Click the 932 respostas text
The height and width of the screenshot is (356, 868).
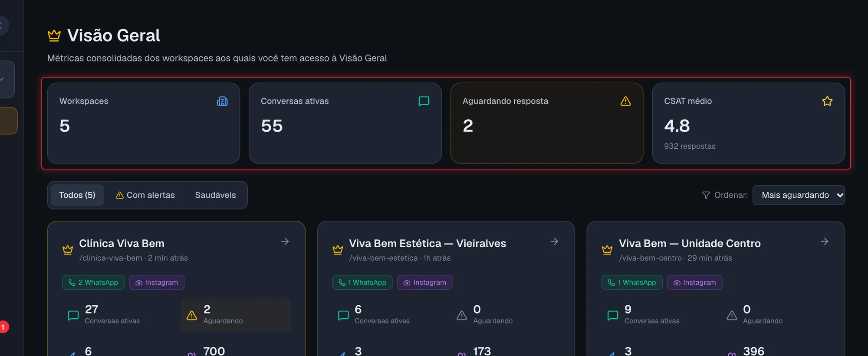click(690, 146)
